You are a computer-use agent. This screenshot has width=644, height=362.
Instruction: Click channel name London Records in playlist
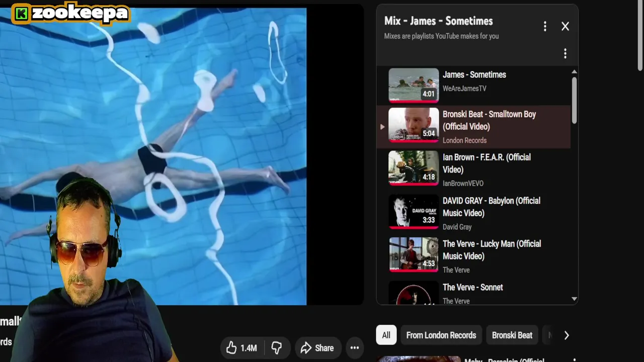click(x=464, y=141)
